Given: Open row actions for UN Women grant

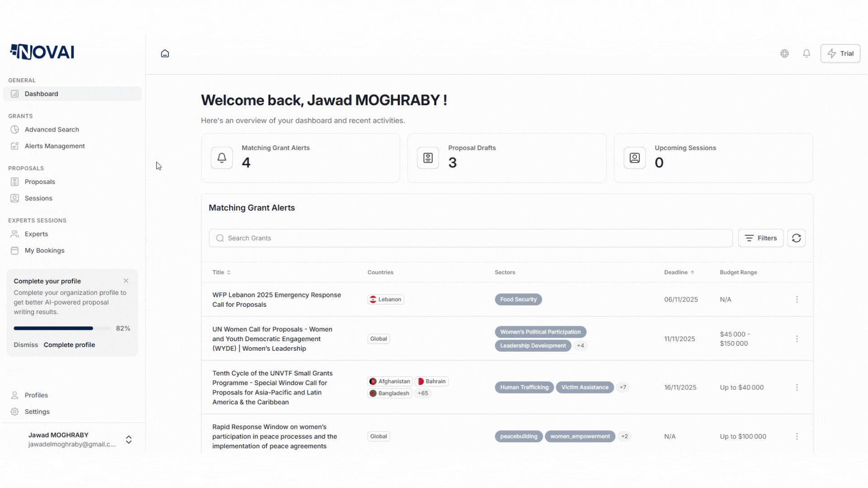Looking at the screenshot, I should pyautogui.click(x=797, y=339).
